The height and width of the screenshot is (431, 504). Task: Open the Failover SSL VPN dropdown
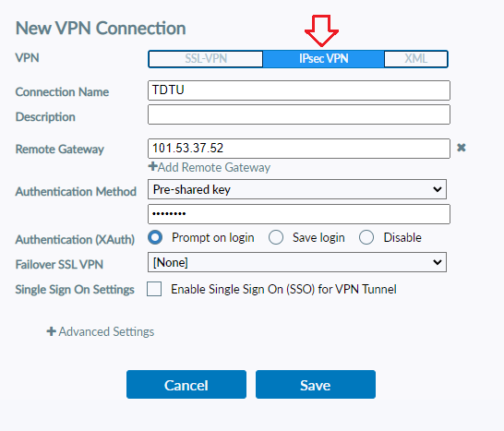tap(297, 262)
